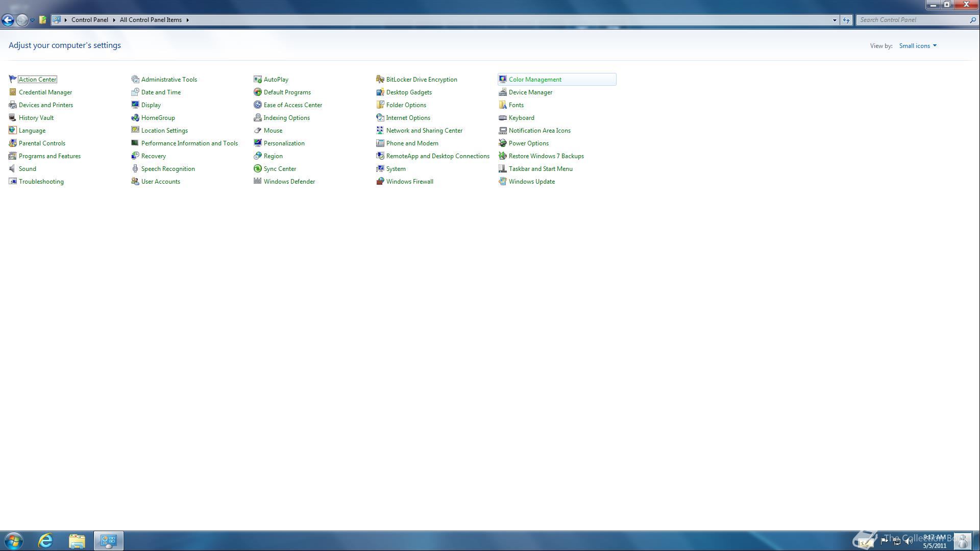Image resolution: width=980 pixels, height=551 pixels.
Task: Open the Phone and Modem link
Action: coord(412,143)
